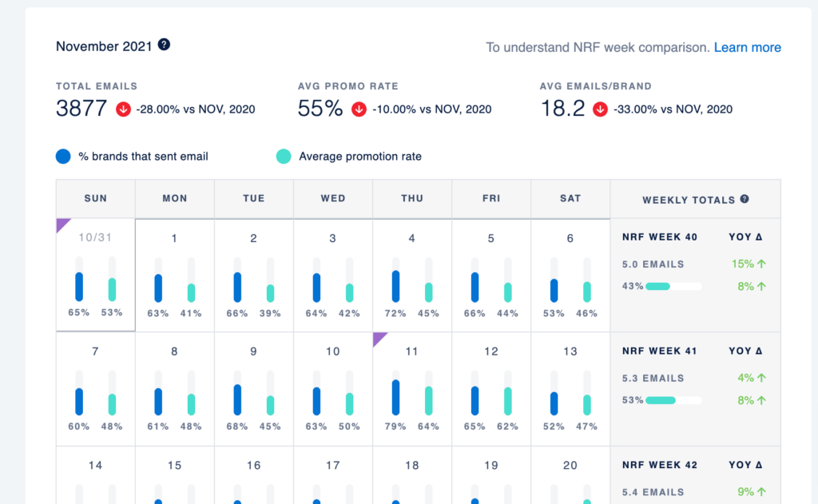Select the THU column header

click(412, 199)
